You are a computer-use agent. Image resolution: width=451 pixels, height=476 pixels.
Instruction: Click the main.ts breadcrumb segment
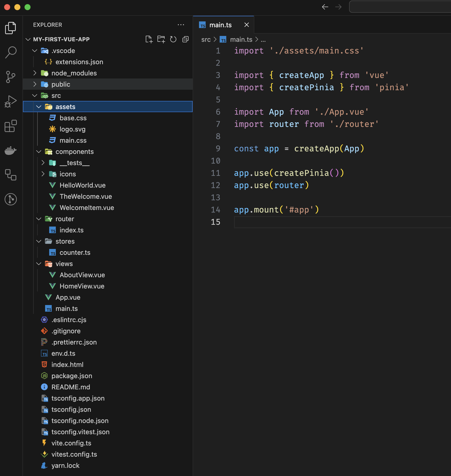(x=241, y=39)
